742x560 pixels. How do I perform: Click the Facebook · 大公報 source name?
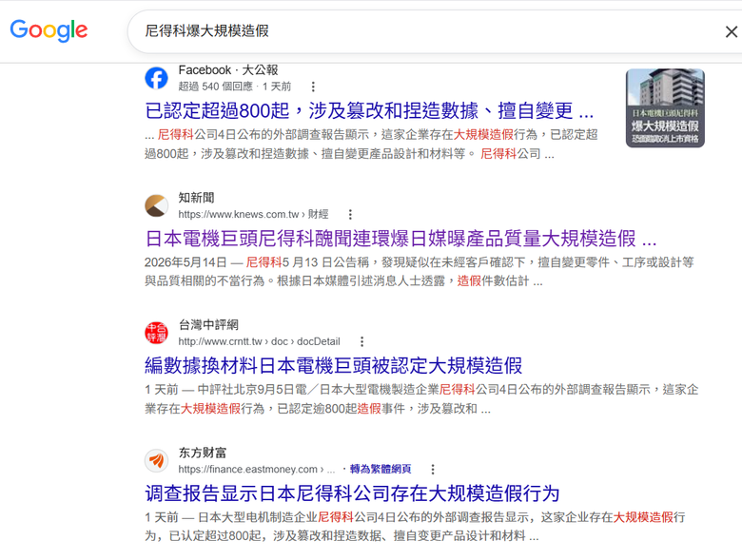[228, 70]
